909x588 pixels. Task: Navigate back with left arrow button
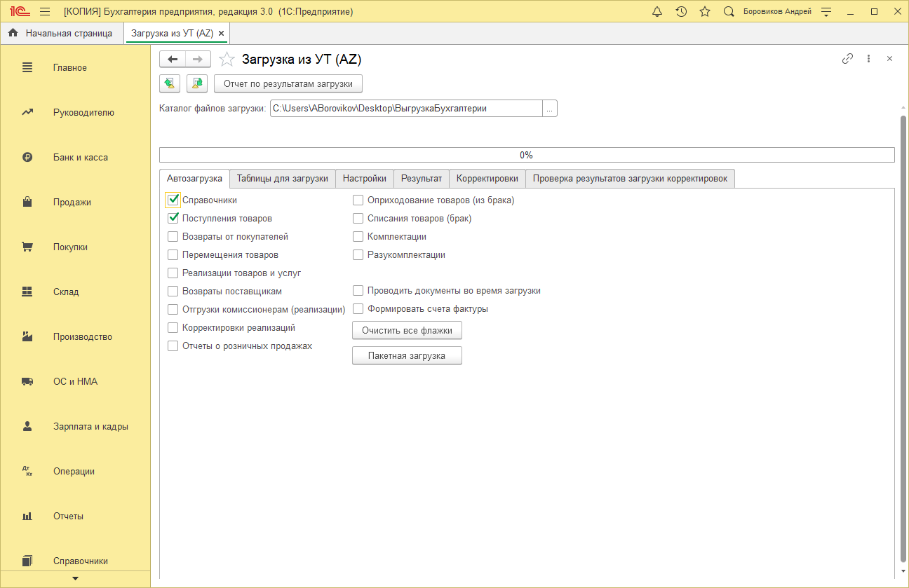[x=173, y=60]
